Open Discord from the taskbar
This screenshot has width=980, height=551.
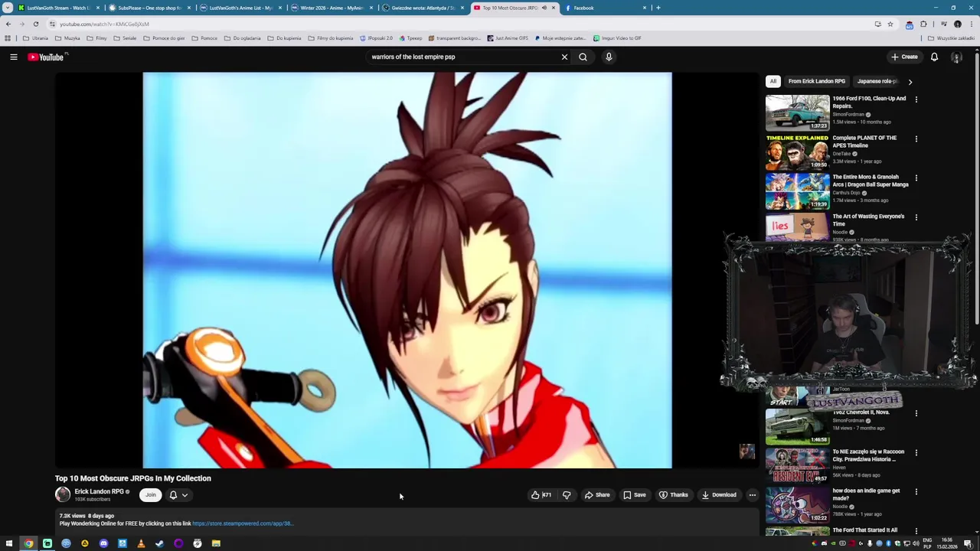[103, 543]
